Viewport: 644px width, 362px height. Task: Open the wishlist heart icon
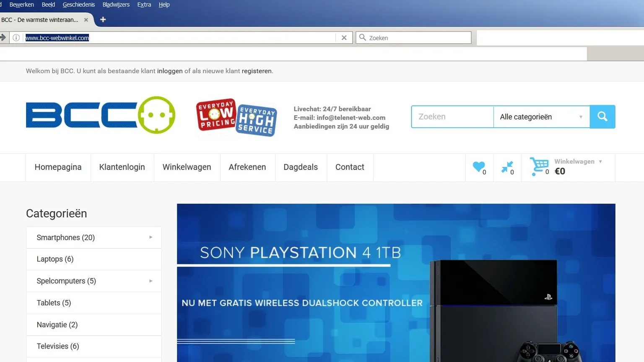478,167
